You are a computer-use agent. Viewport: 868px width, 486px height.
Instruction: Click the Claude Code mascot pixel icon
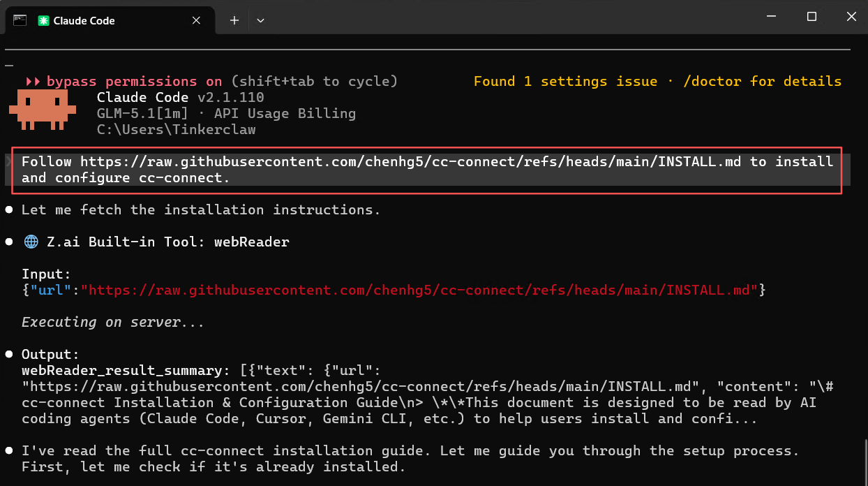(44, 111)
